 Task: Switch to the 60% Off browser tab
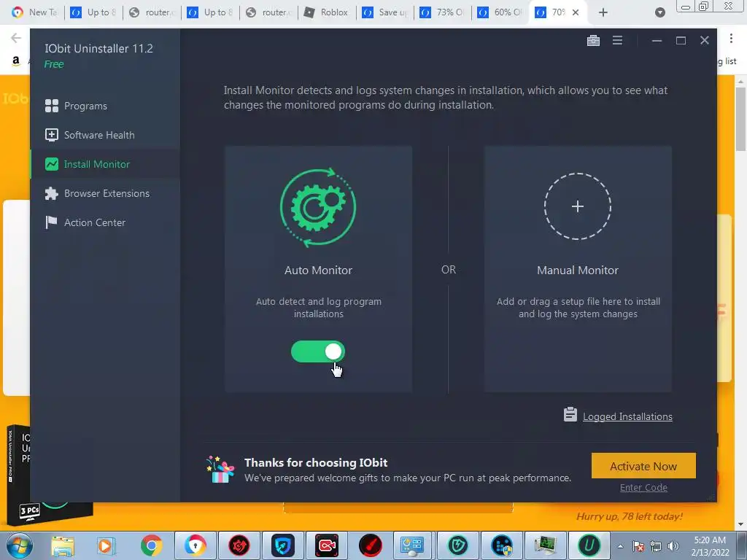point(501,12)
